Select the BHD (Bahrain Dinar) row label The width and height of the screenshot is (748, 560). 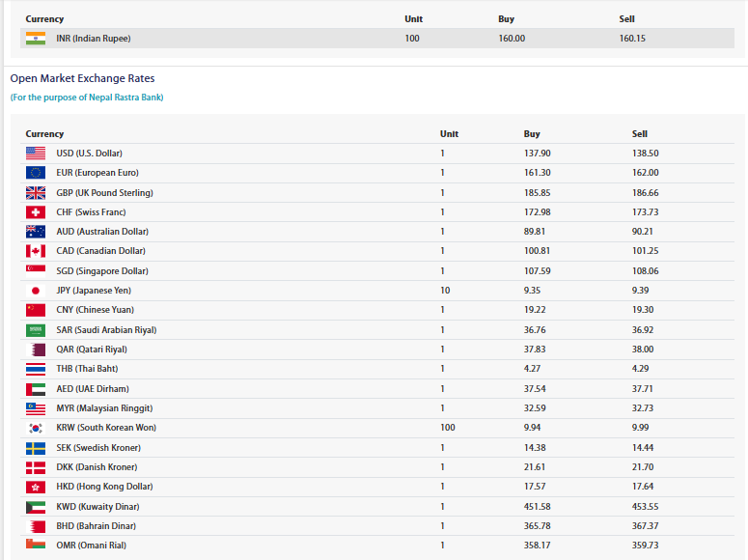[96, 526]
